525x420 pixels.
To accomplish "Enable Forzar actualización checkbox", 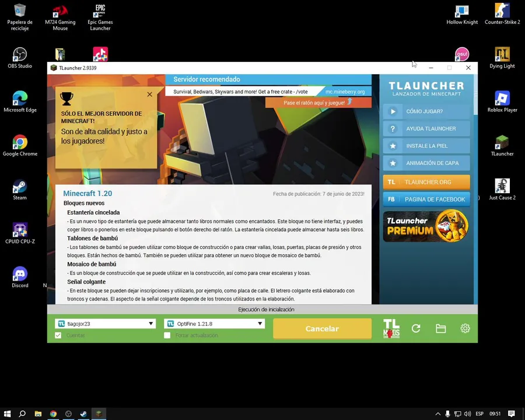I will click(x=167, y=335).
